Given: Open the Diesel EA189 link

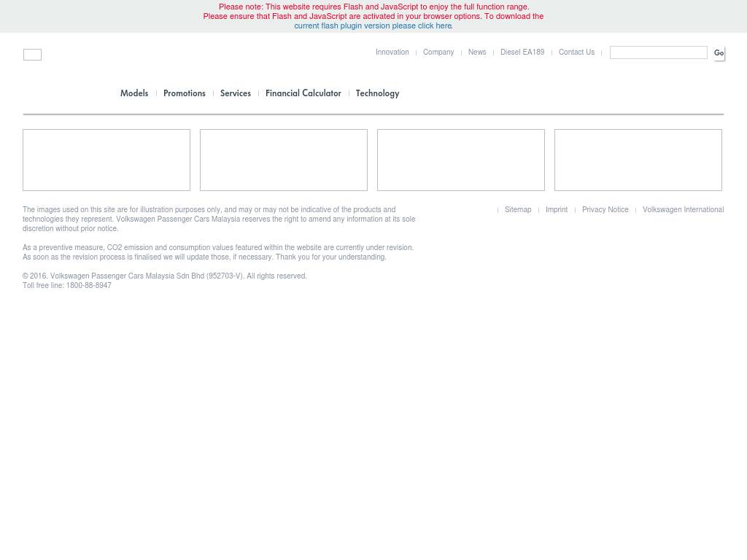Looking at the screenshot, I should coord(522,52).
